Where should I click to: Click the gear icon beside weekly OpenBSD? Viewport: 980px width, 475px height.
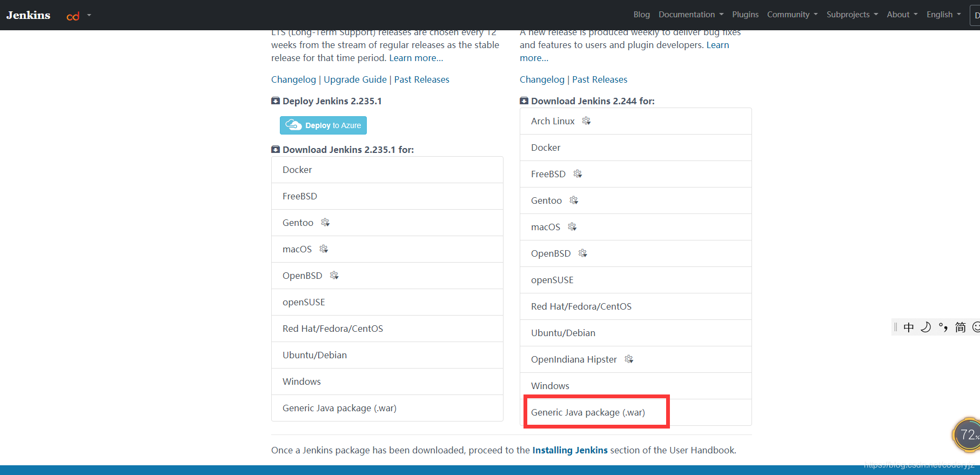point(582,253)
